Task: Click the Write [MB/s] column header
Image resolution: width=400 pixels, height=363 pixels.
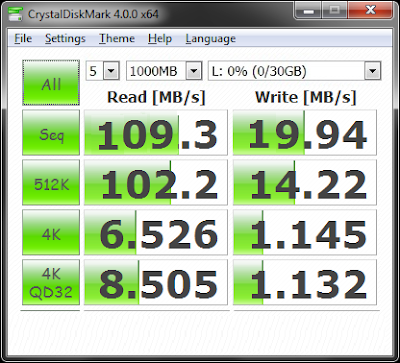Action: 306,98
